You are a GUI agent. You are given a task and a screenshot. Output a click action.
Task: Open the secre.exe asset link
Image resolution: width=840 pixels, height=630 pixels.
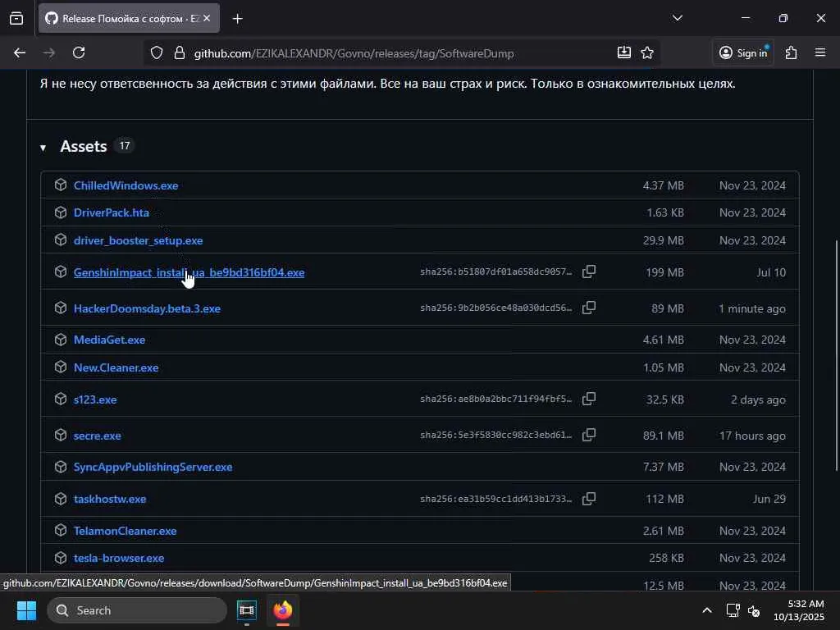pyautogui.click(x=98, y=436)
